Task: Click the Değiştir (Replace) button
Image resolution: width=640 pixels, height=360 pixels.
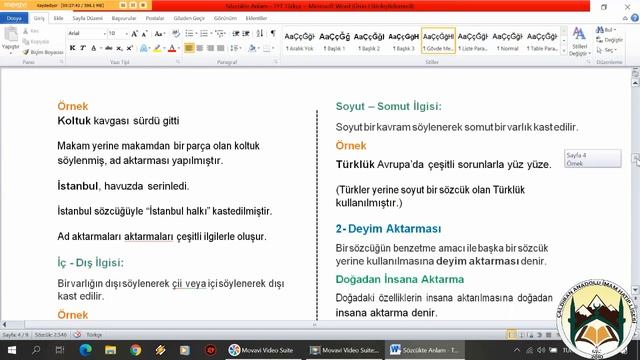Action: [x=609, y=40]
